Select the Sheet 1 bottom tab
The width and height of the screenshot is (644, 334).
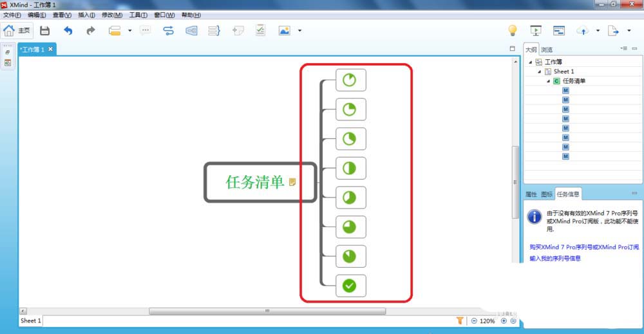point(31,320)
